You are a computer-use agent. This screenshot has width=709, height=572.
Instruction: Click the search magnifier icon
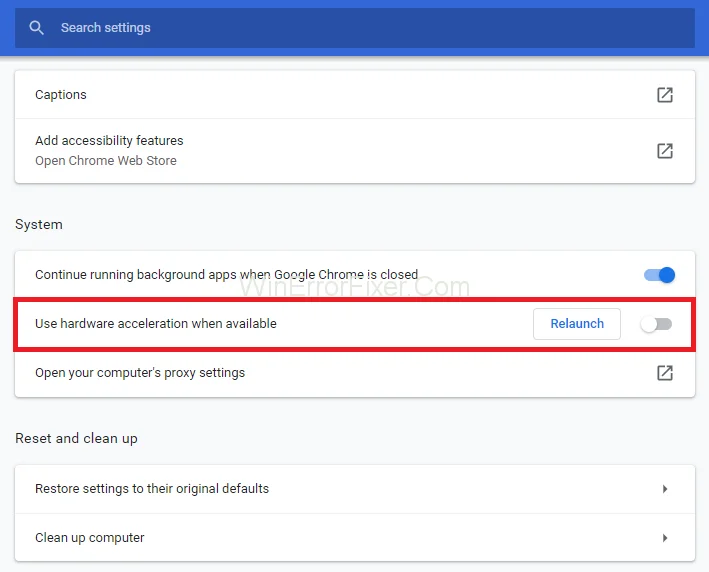coord(36,28)
